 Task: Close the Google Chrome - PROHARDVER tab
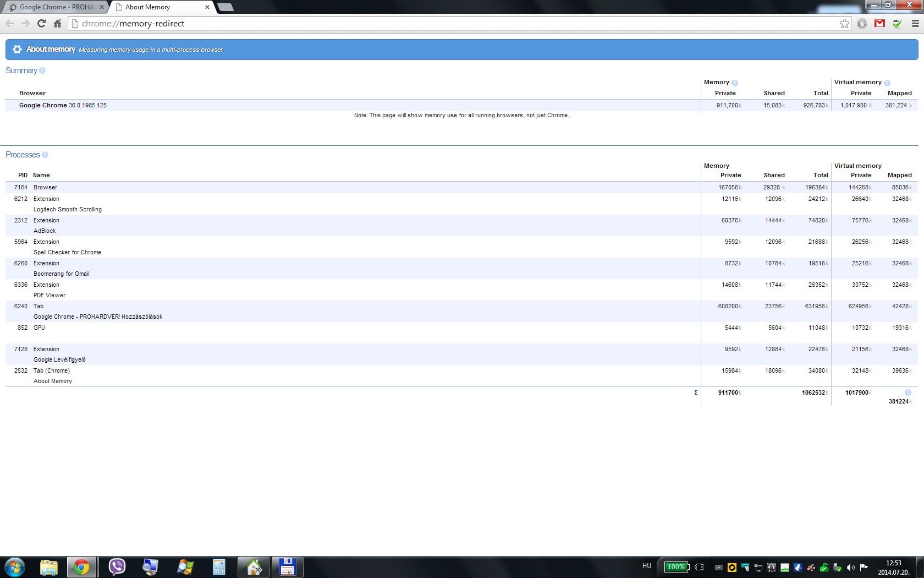[x=102, y=7]
